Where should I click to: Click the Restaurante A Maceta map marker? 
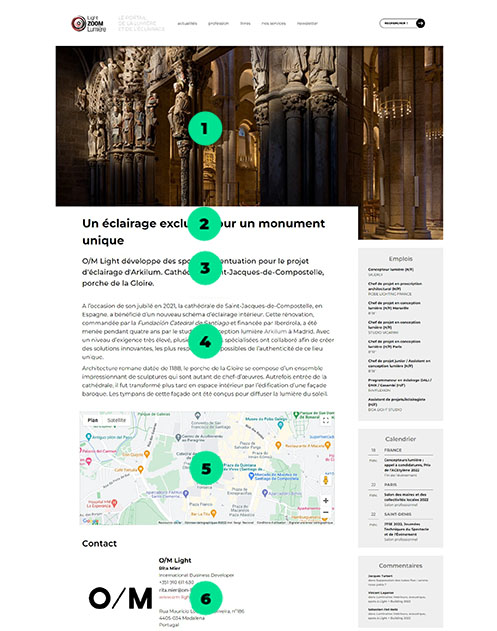pos(278,445)
